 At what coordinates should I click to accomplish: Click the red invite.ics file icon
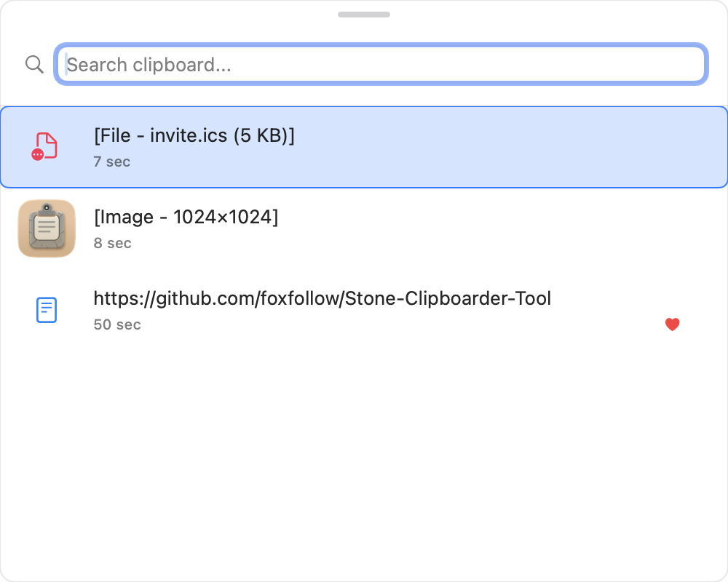[45, 145]
